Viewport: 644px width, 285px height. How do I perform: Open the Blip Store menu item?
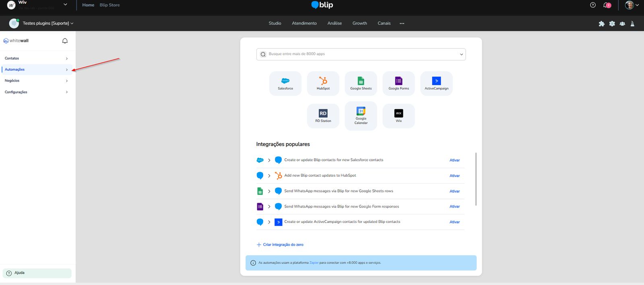pyautogui.click(x=109, y=5)
